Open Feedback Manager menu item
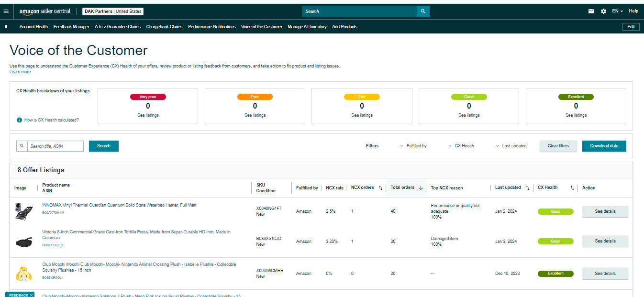 click(x=71, y=27)
